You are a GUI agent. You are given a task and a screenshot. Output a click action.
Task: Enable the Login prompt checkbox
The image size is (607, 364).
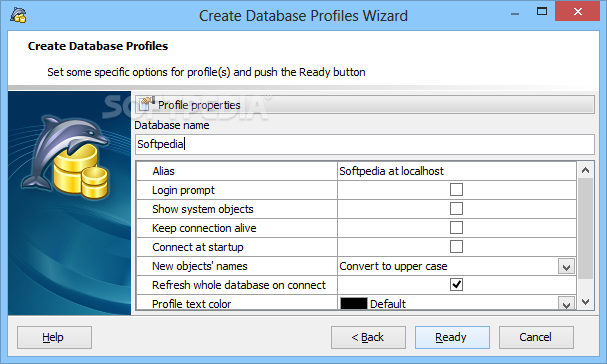click(456, 190)
